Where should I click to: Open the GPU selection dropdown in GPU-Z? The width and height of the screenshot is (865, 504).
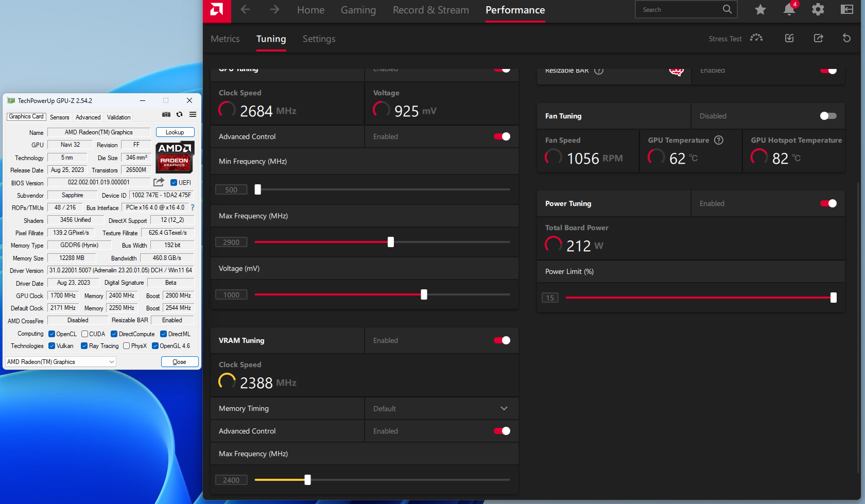click(61, 362)
